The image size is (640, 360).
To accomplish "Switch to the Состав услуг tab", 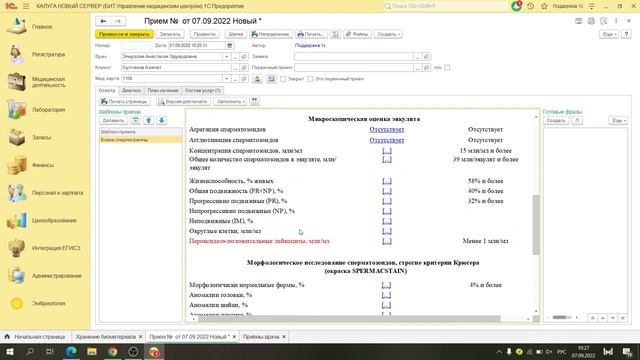I will tap(202, 90).
